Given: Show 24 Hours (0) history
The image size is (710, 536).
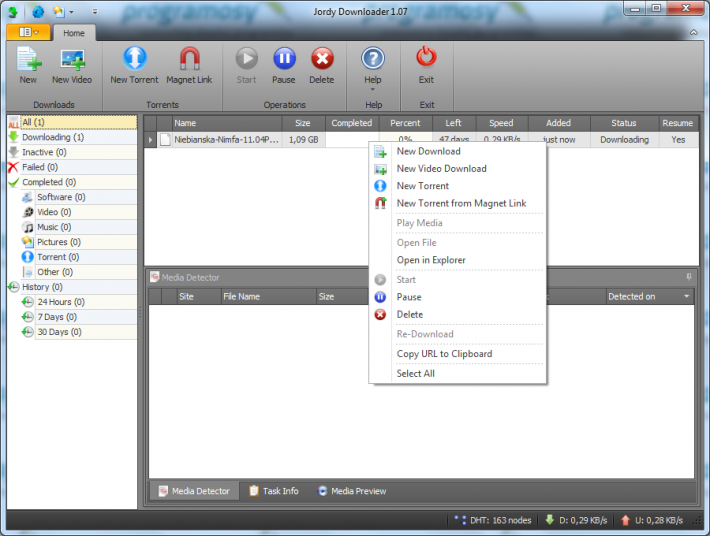Looking at the screenshot, I should [x=79, y=302].
